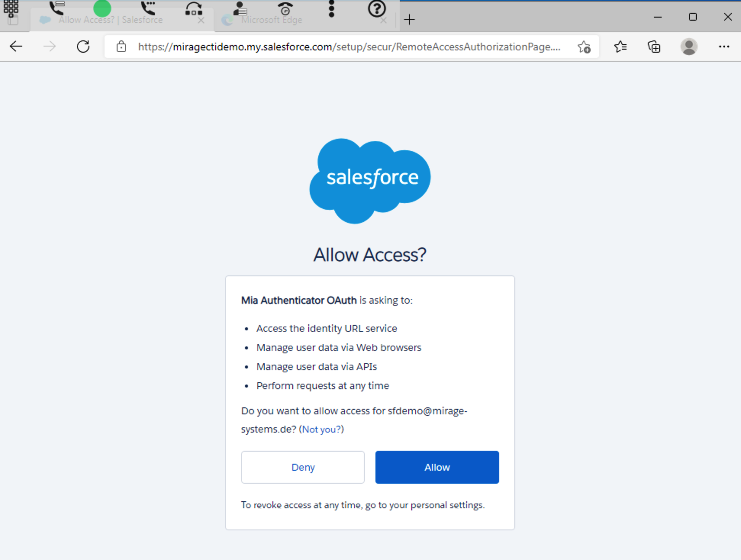Viewport: 741px width, 560px height.
Task: Open the help question mark icon
Action: pos(377,8)
